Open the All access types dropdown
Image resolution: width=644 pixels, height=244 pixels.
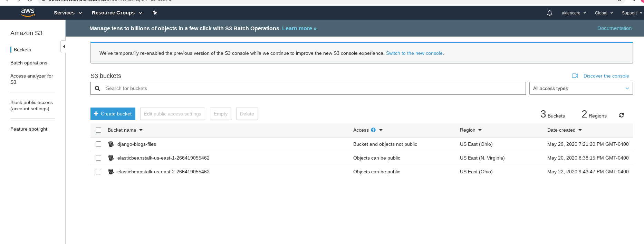(x=581, y=88)
